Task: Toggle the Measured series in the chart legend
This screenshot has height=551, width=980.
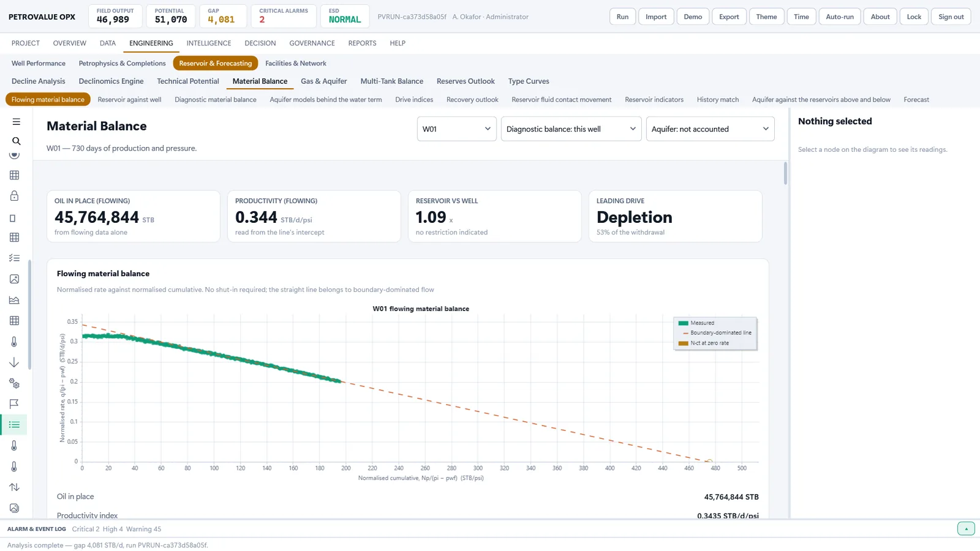Action: pyautogui.click(x=696, y=323)
